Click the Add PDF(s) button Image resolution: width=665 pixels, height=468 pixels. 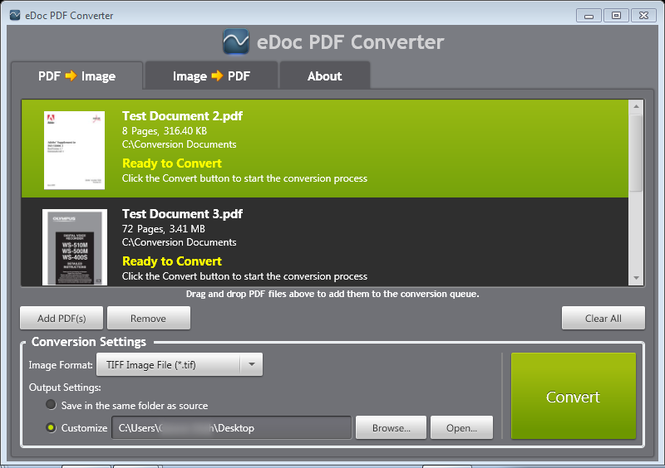point(61,318)
